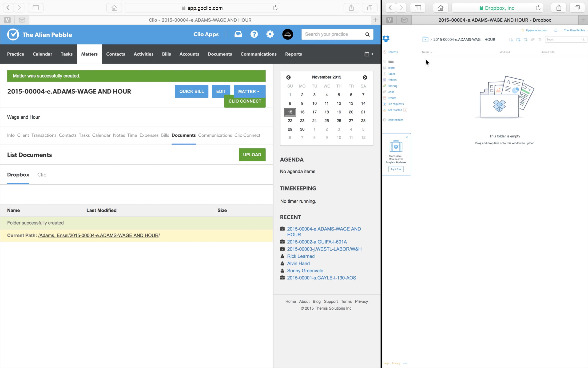The width and height of the screenshot is (588, 368).
Task: Click the share icon in Dropbox Safari window
Action: (559, 8)
